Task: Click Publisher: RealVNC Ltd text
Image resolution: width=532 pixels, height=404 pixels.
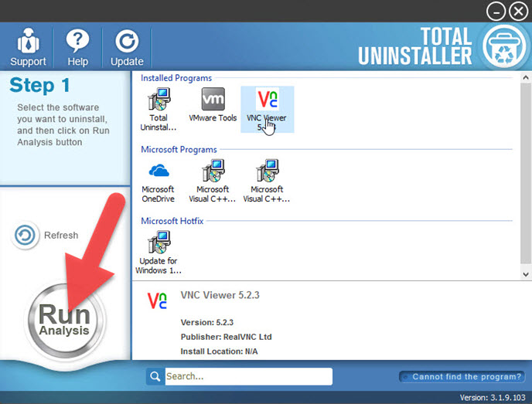Action: pos(226,337)
